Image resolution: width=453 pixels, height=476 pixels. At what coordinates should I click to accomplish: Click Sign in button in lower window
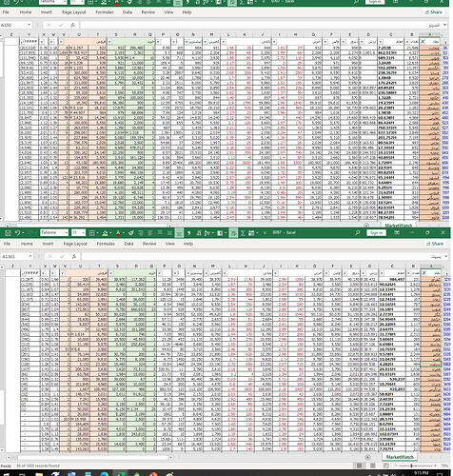coord(376,233)
